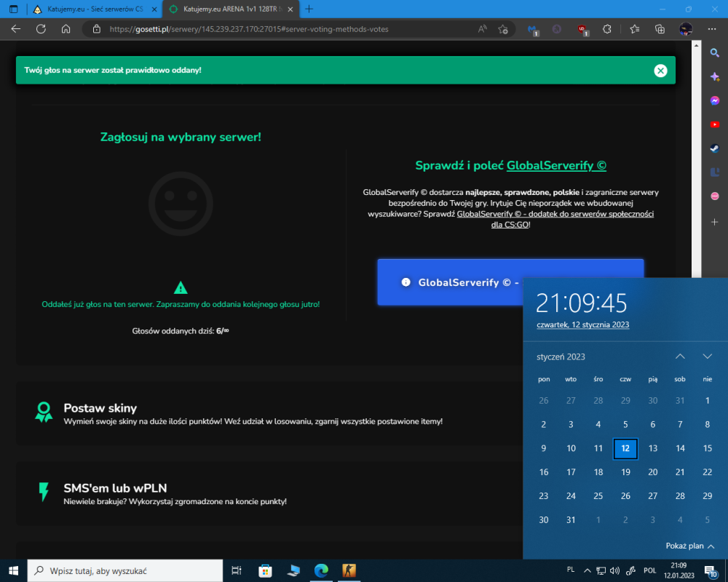
Task: Reload the page with the refresh icon
Action: (41, 29)
